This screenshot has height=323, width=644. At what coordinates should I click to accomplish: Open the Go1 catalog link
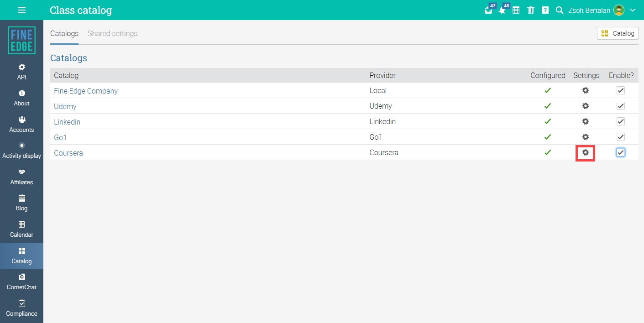coord(60,137)
